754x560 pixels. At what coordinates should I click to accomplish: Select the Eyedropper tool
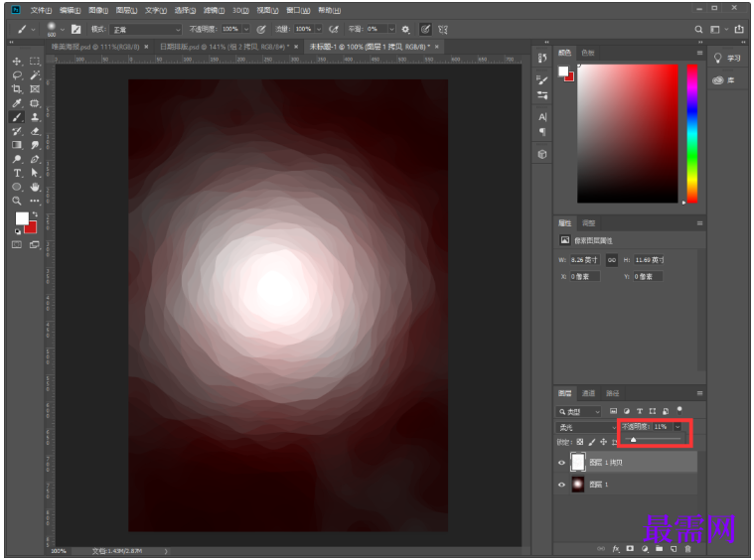(17, 103)
